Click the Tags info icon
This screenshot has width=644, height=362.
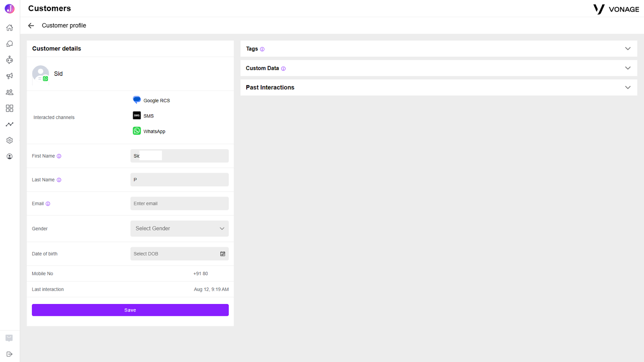[x=262, y=49]
